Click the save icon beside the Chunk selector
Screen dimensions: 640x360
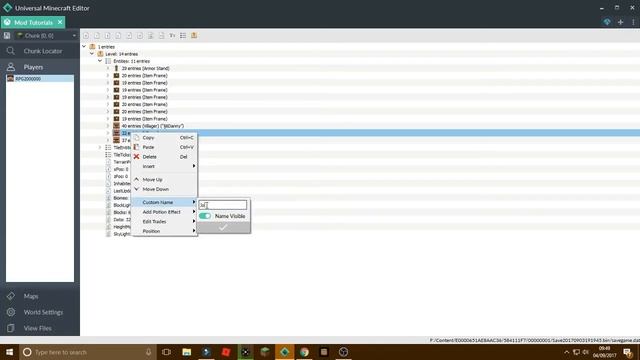7,36
